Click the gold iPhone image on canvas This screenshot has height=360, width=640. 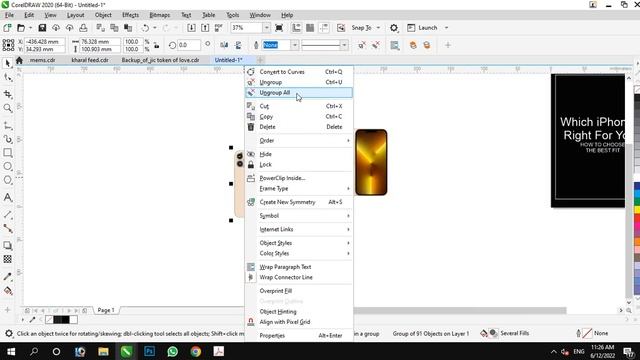tap(371, 162)
